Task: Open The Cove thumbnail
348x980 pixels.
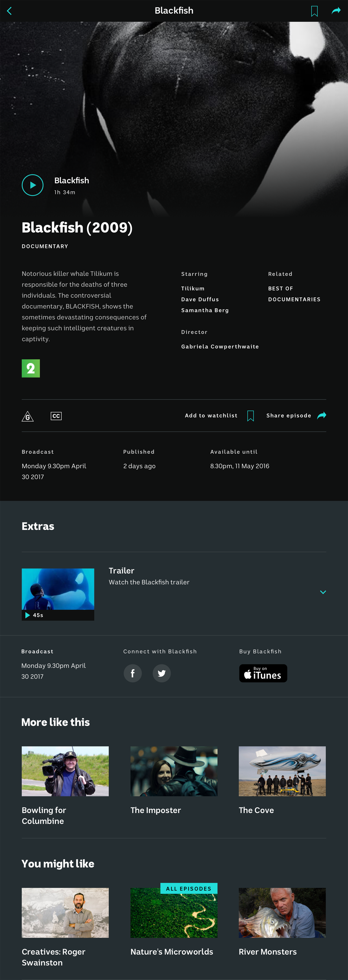Action: [282, 771]
